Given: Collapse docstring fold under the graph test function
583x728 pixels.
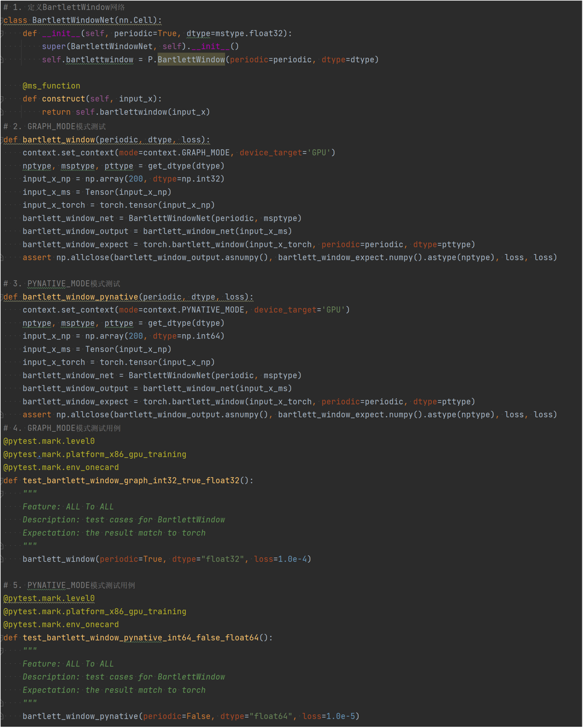Looking at the screenshot, I should (x=2, y=493).
